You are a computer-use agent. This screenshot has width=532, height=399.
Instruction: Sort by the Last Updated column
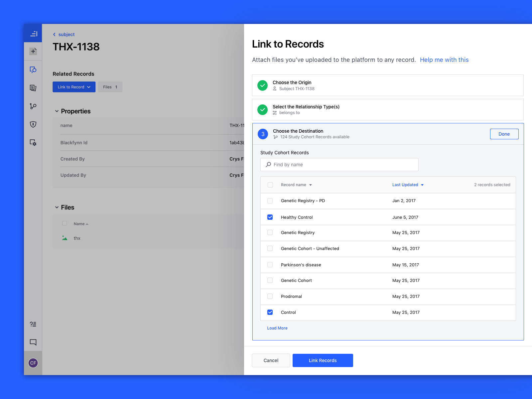408,185
